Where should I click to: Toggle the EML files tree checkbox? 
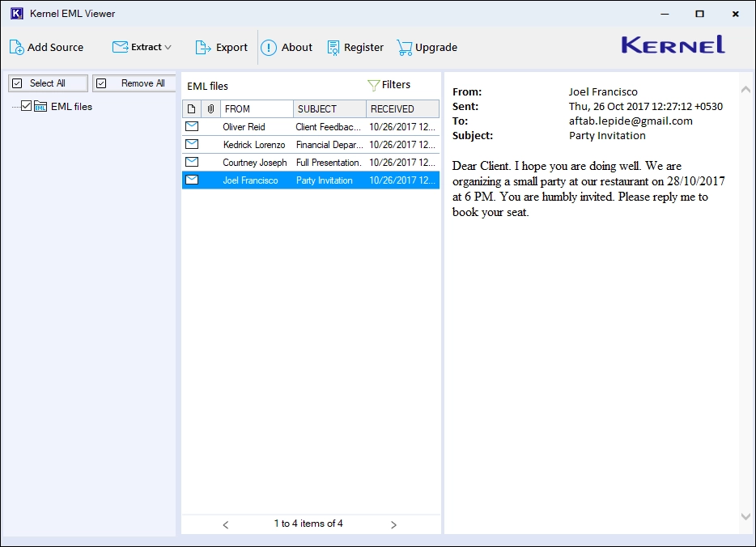(27, 106)
